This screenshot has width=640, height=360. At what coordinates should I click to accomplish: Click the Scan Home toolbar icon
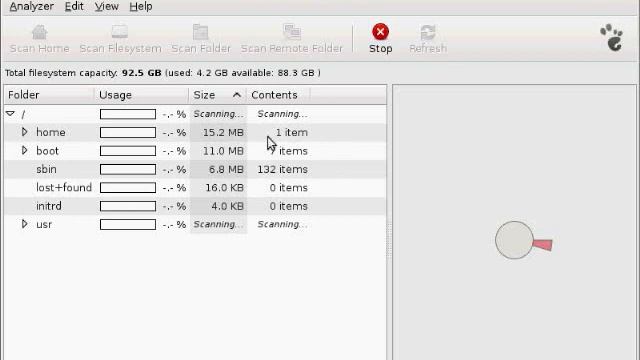tap(40, 32)
